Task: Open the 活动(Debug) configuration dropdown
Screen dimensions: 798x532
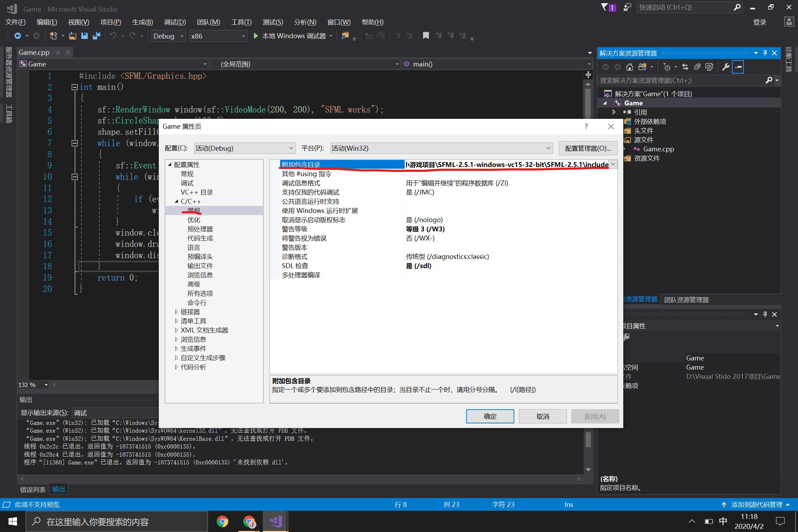Action: point(291,148)
